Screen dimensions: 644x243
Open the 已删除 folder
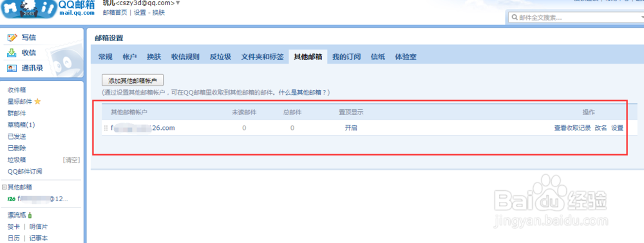(17, 148)
